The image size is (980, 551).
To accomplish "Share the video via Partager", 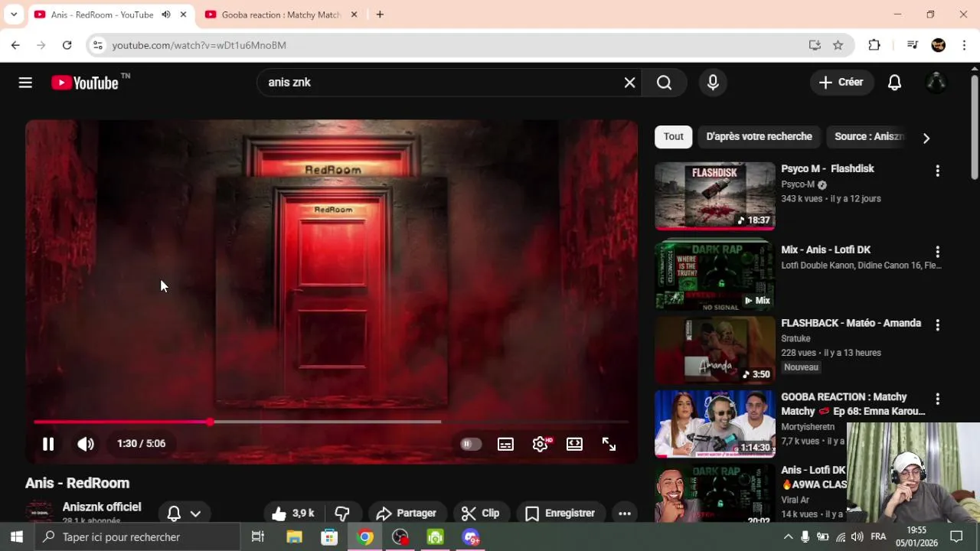I will click(x=407, y=514).
